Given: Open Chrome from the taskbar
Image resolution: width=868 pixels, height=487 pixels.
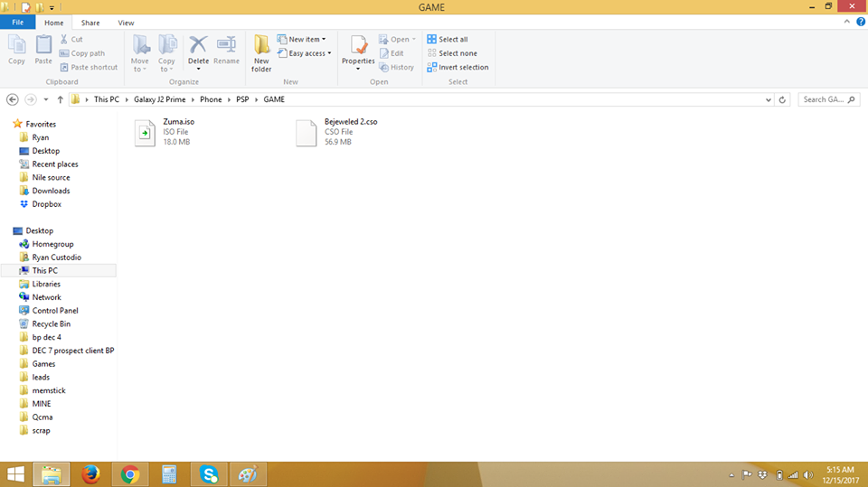Looking at the screenshot, I should tap(130, 474).
